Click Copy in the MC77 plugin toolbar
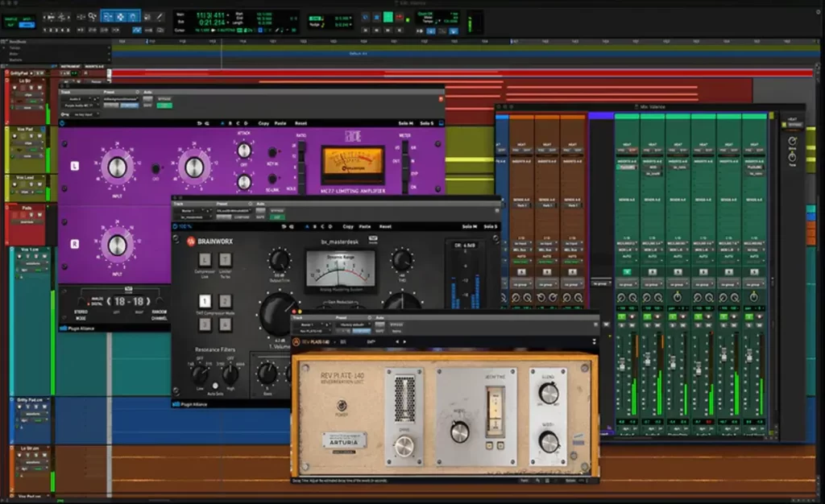 coord(263,123)
